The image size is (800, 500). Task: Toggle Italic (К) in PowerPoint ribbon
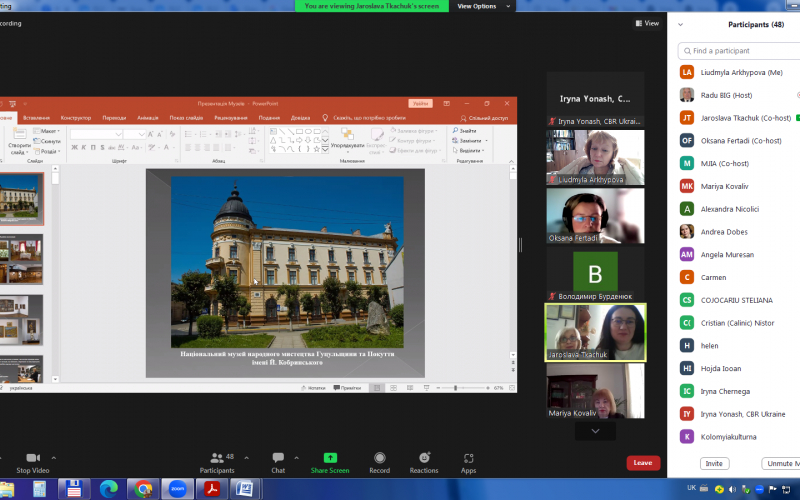(x=84, y=147)
